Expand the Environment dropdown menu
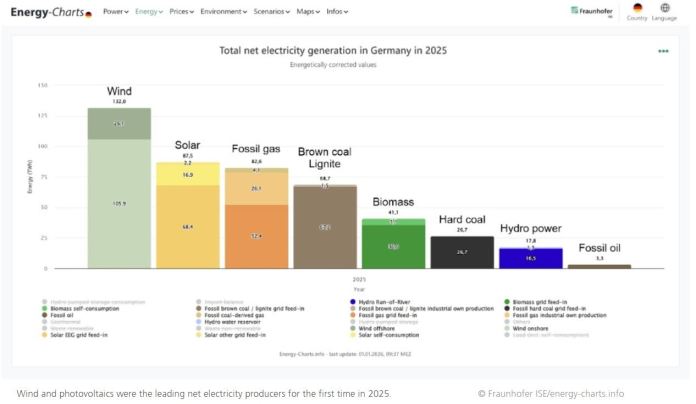This screenshot has width=696, height=404. tap(223, 12)
